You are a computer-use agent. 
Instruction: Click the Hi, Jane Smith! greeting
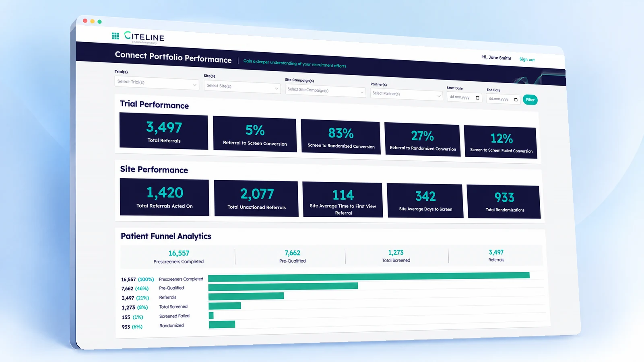click(x=496, y=58)
